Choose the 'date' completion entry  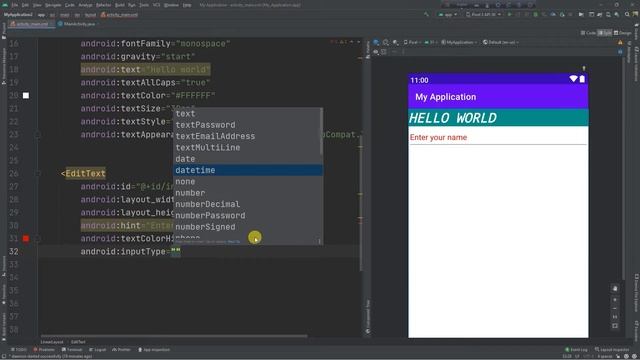point(248,159)
